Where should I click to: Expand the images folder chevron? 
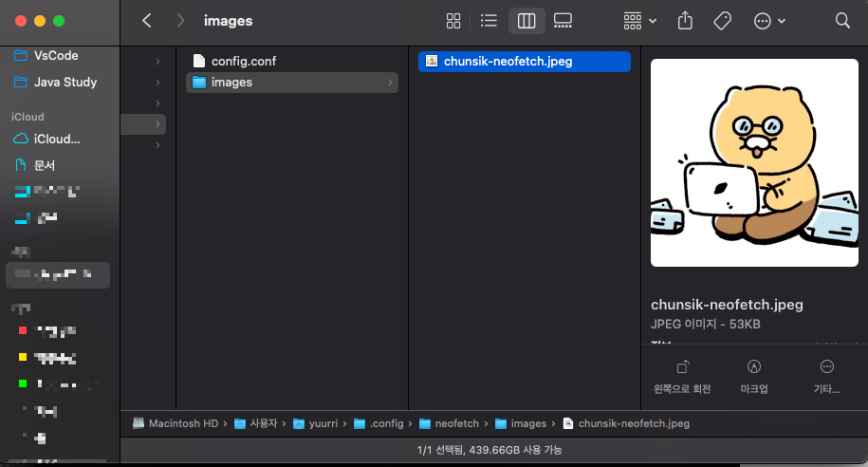(x=390, y=83)
